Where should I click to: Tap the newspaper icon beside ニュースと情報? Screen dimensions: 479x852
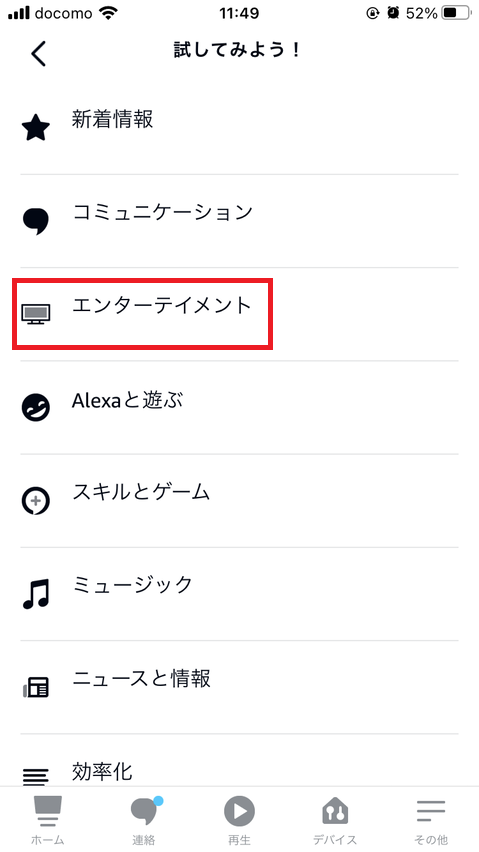[x=36, y=687]
